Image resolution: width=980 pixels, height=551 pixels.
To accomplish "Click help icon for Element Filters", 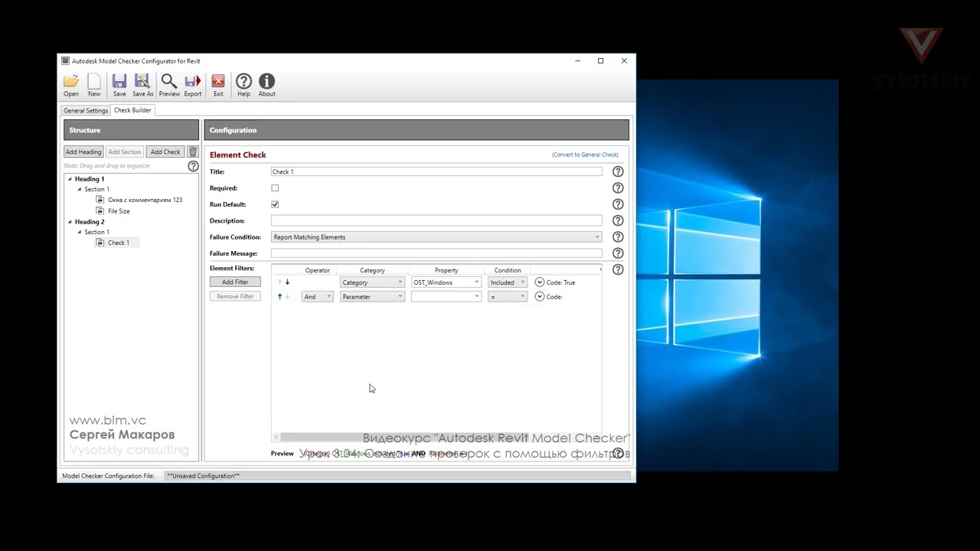I will point(618,269).
